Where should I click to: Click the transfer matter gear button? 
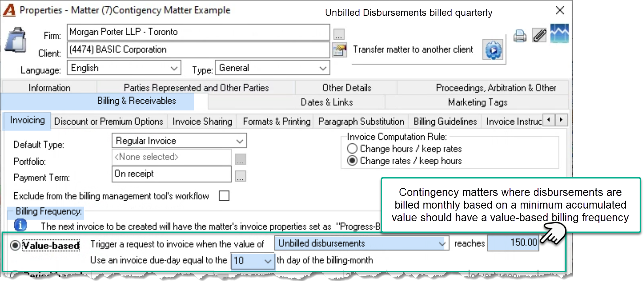[493, 50]
